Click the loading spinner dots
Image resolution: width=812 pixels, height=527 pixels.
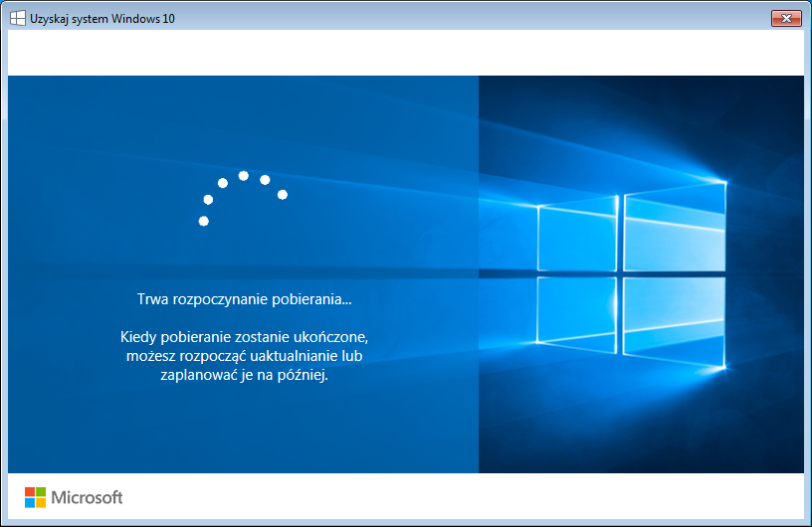coord(243,198)
